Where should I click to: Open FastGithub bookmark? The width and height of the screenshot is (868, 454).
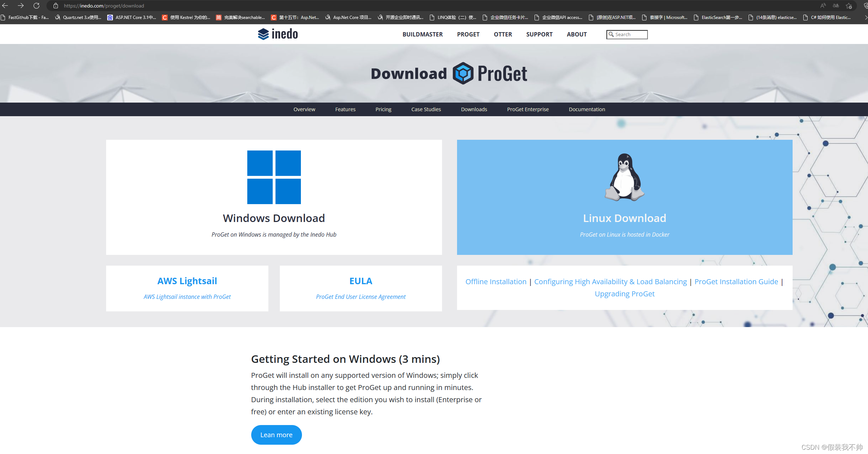point(25,17)
